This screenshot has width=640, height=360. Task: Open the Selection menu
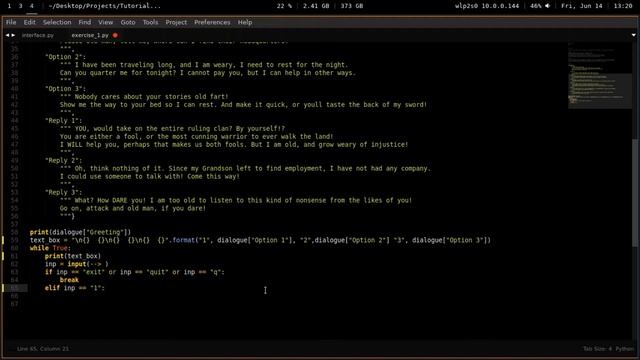click(57, 22)
